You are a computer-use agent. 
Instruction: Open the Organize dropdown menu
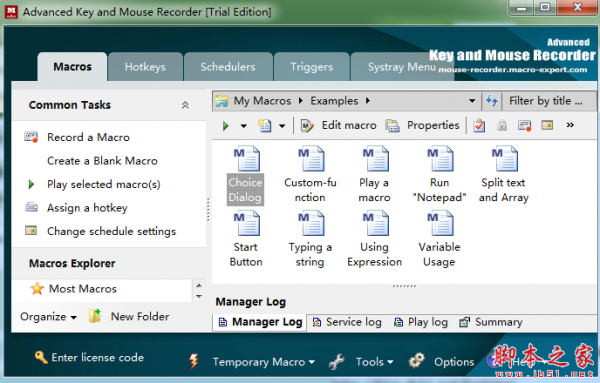click(49, 317)
